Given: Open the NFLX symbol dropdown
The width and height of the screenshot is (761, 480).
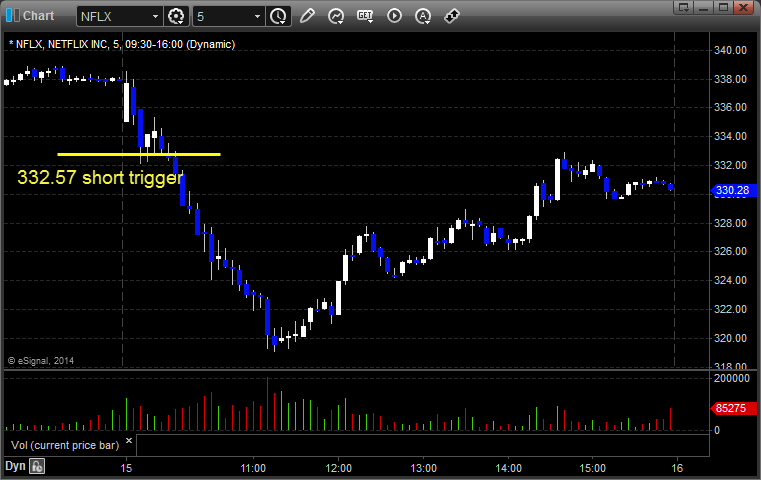Looking at the screenshot, I should [155, 17].
